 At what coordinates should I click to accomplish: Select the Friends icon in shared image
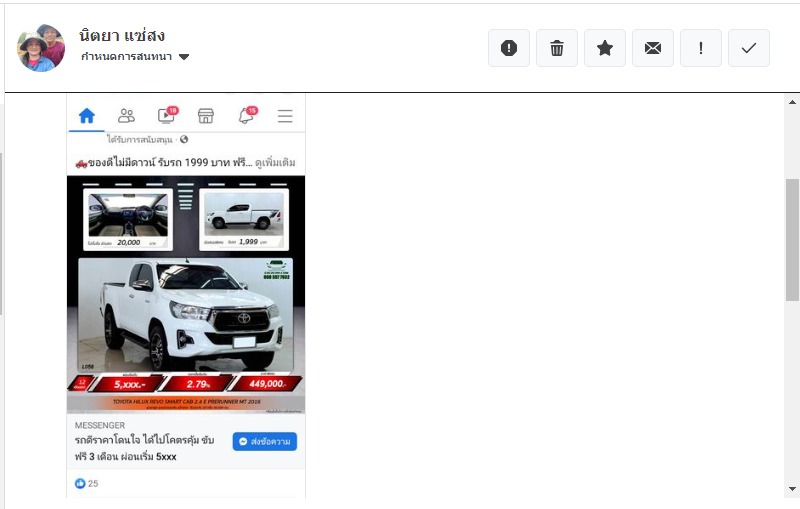pos(126,116)
